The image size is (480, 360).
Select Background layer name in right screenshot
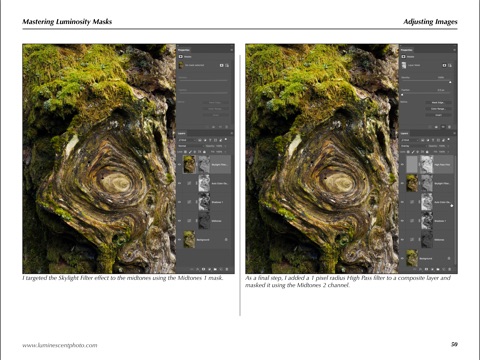(426, 258)
